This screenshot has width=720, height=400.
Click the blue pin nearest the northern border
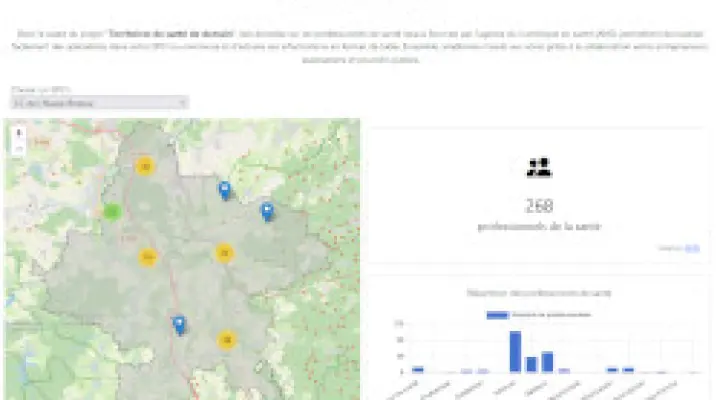(x=225, y=189)
